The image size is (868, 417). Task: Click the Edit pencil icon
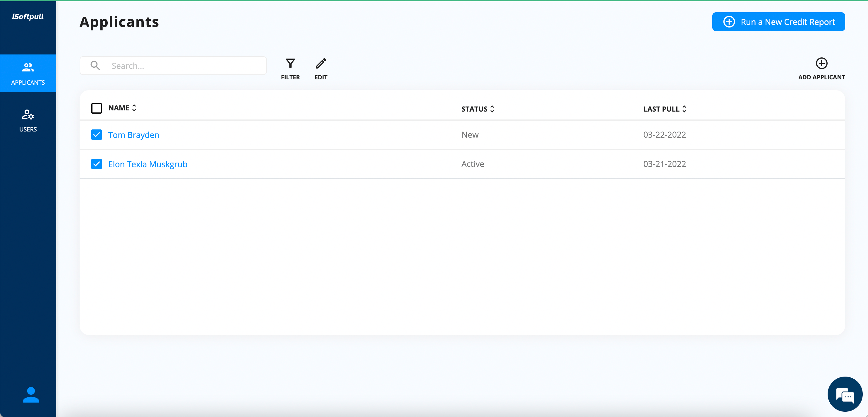(x=321, y=63)
